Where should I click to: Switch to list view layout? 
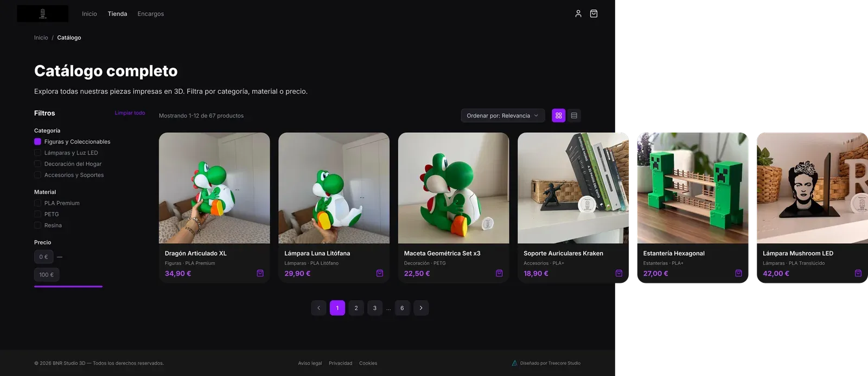pyautogui.click(x=574, y=115)
